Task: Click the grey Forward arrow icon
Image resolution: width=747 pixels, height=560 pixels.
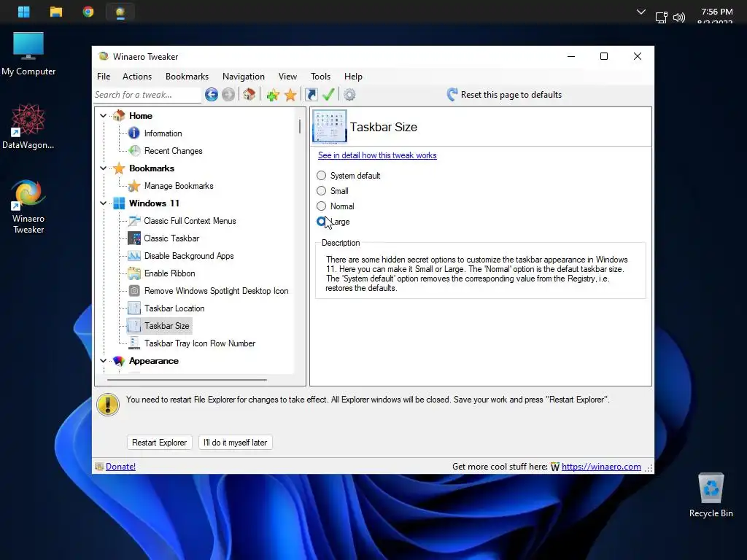Action: 228,95
